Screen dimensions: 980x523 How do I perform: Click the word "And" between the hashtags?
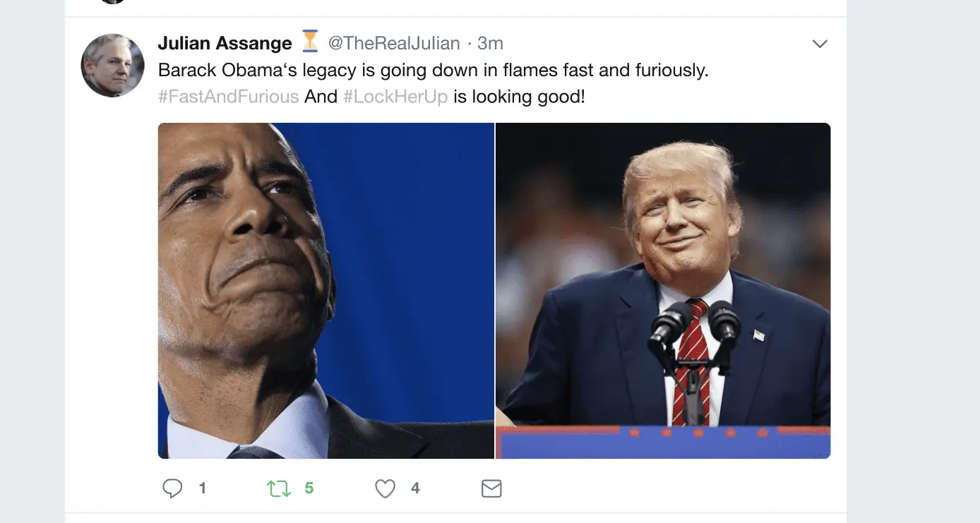(321, 97)
